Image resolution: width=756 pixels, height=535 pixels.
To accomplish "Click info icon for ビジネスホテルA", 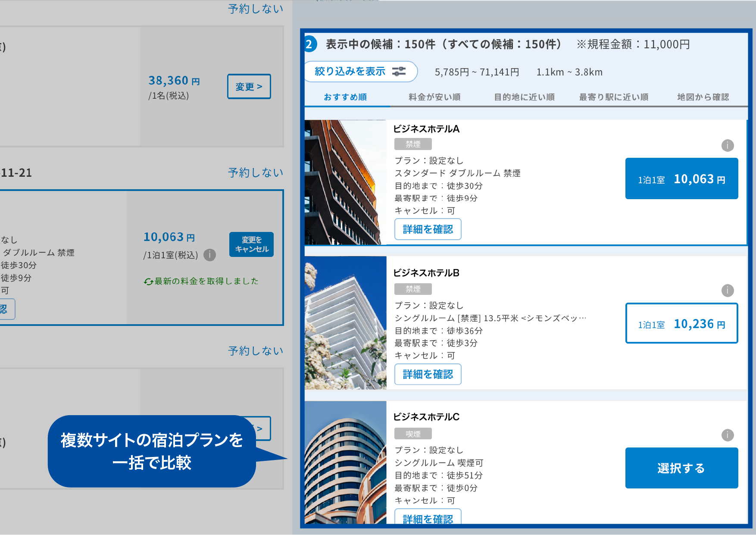I will 728,145.
